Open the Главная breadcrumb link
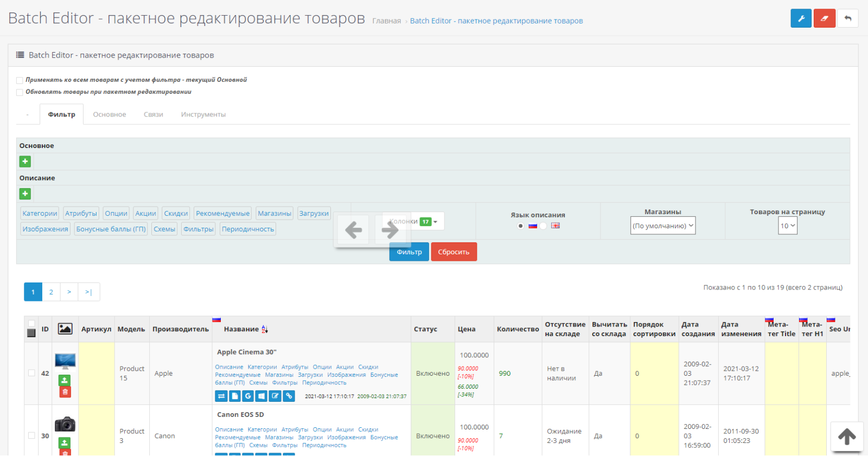This screenshot has width=868, height=456. click(387, 21)
